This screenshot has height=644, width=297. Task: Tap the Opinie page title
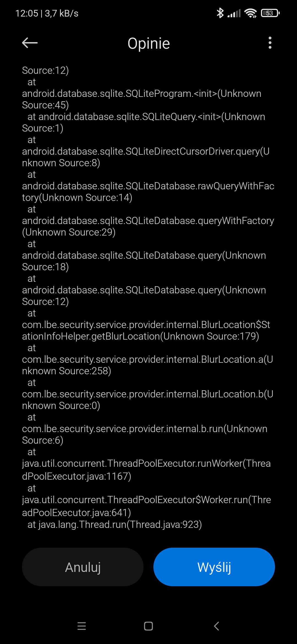pyautogui.click(x=149, y=43)
